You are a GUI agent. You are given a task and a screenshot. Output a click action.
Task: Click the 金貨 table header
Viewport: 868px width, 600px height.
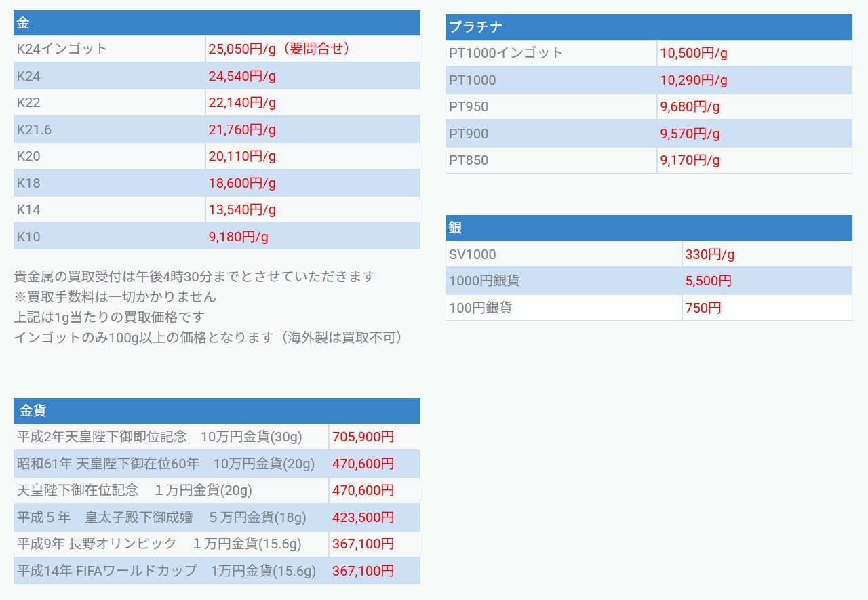coord(217,411)
